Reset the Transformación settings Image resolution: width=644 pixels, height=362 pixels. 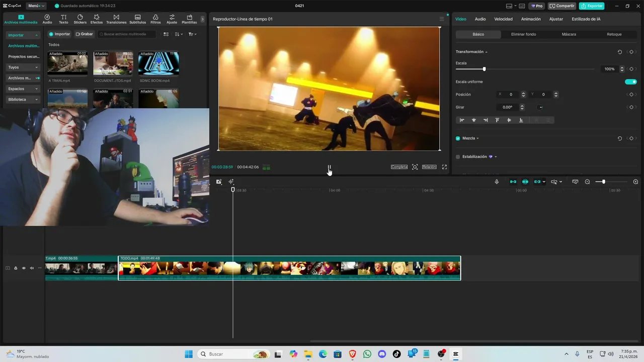(620, 52)
